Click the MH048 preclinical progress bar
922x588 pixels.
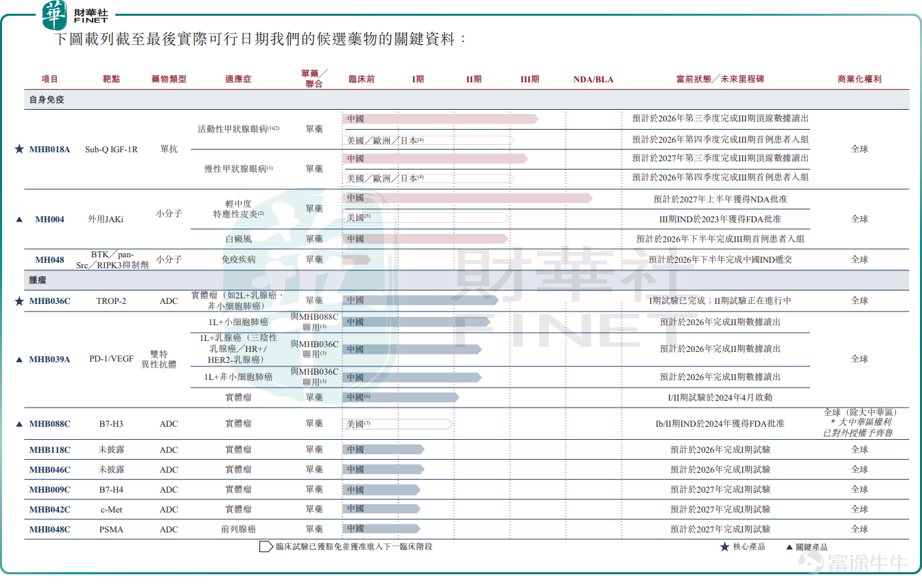click(357, 260)
